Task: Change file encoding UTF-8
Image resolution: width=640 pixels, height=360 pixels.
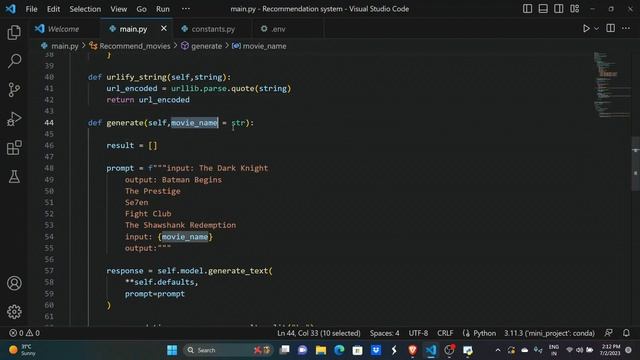Action: (418, 333)
